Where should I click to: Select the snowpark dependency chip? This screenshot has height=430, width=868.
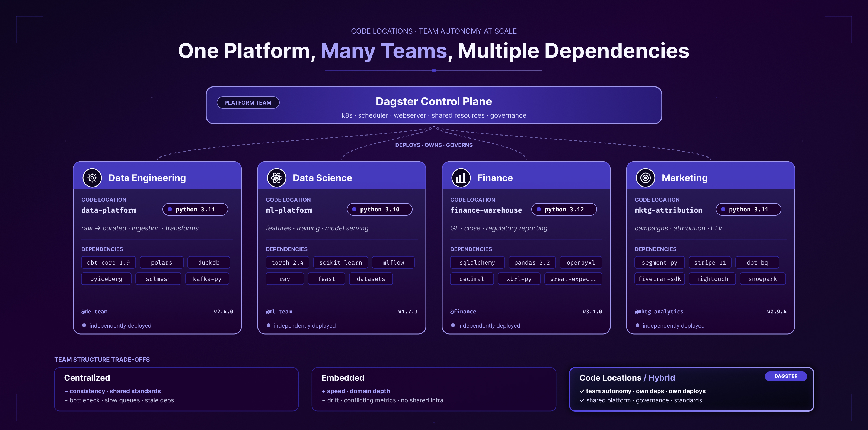pos(763,279)
